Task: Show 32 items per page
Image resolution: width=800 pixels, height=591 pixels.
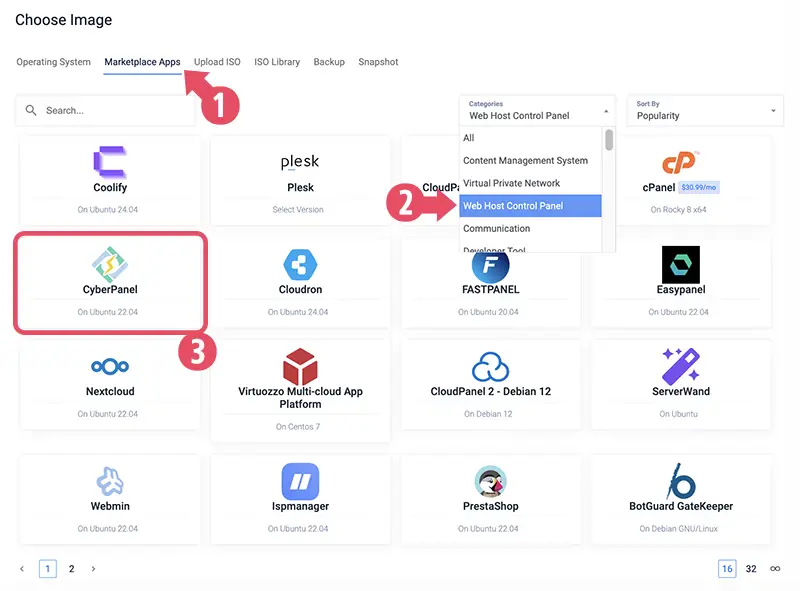Action: point(751,569)
